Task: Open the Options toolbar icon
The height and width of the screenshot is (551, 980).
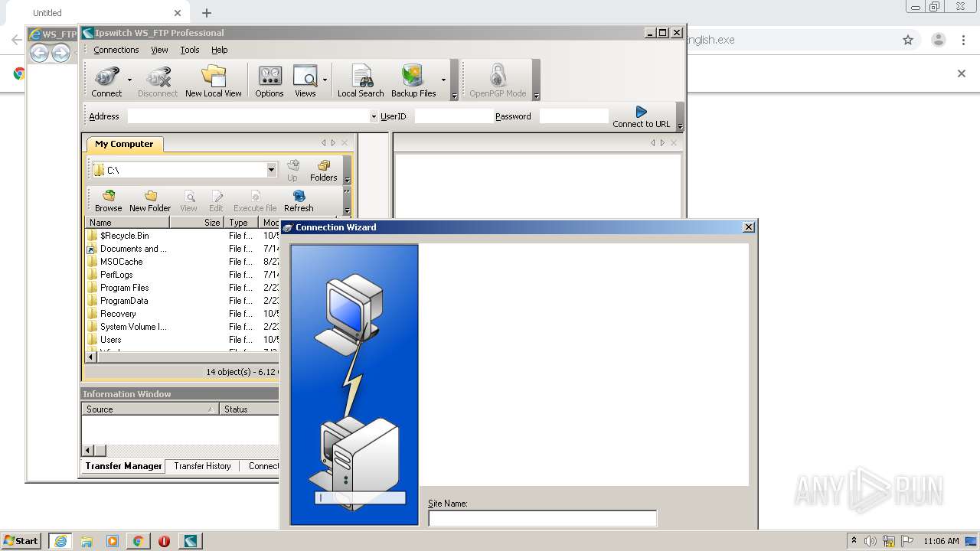Action: click(269, 81)
